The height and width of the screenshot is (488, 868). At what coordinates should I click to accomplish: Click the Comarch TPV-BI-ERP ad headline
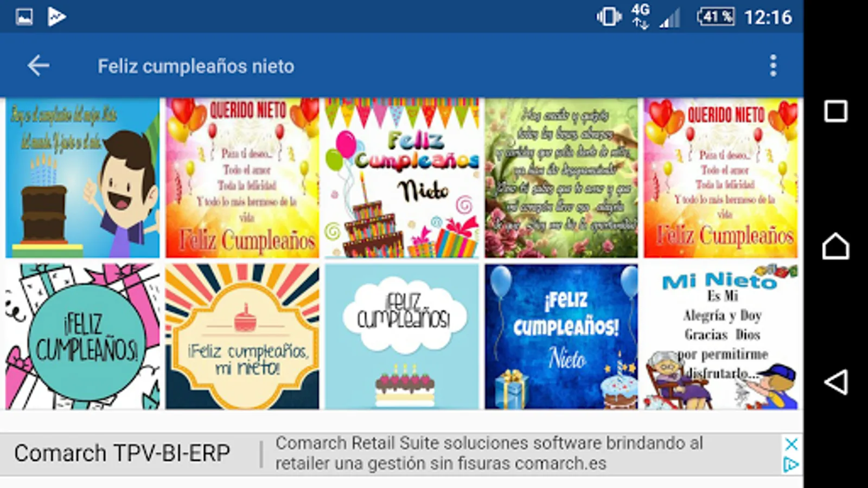tap(122, 453)
